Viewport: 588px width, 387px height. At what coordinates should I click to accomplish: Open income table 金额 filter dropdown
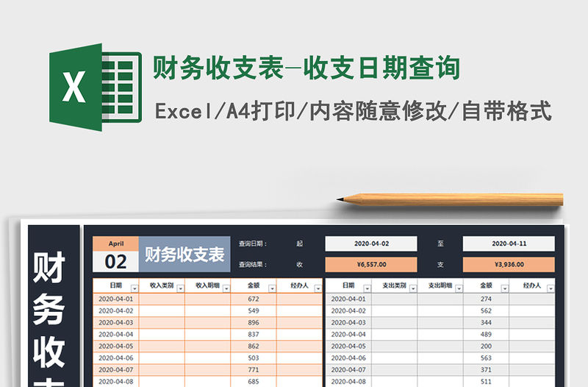271,288
